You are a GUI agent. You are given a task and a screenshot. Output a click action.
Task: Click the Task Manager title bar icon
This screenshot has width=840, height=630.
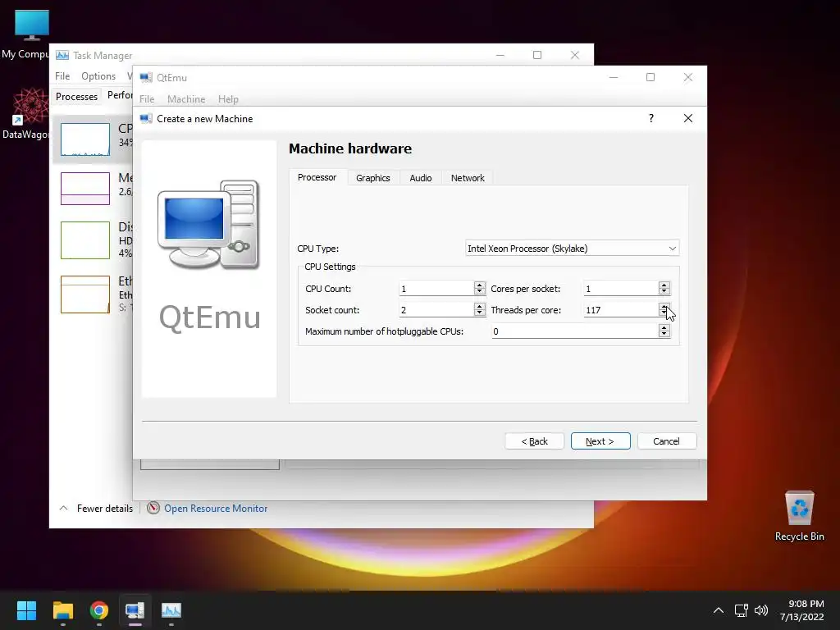(62, 55)
